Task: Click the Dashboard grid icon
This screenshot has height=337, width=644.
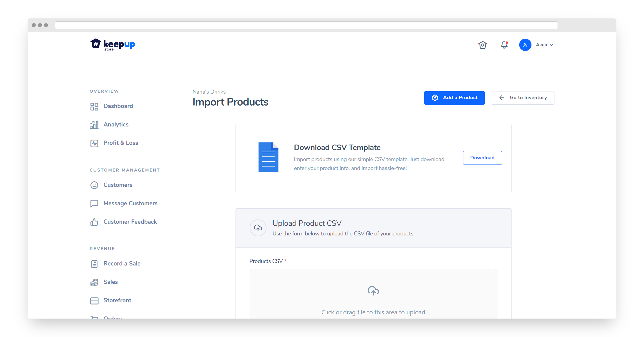Action: click(x=94, y=107)
